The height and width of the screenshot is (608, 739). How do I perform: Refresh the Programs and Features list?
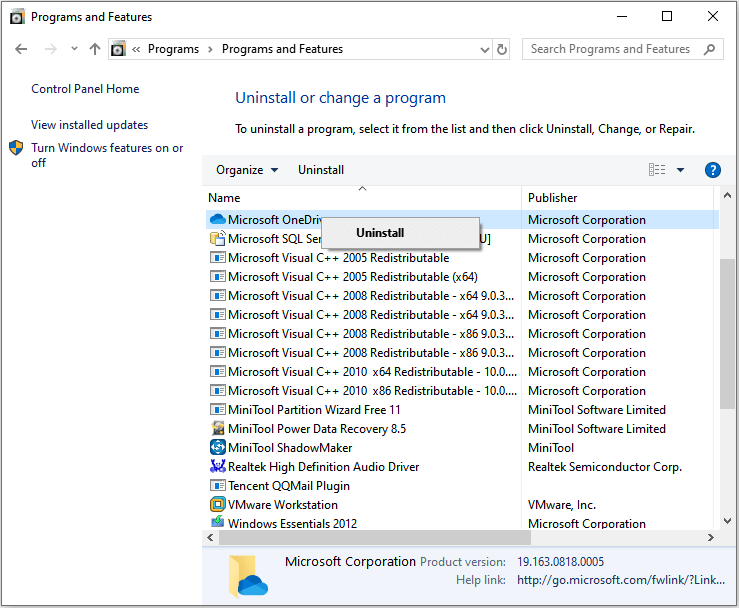(x=502, y=49)
